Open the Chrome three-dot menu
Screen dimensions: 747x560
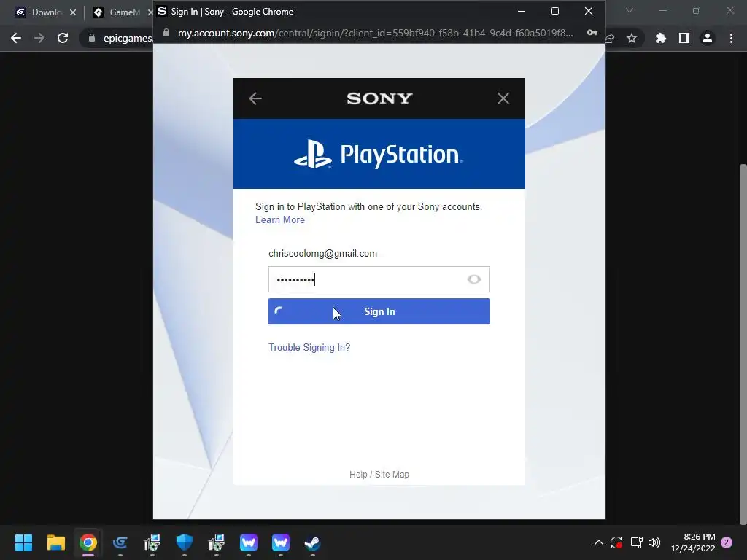[731, 38]
